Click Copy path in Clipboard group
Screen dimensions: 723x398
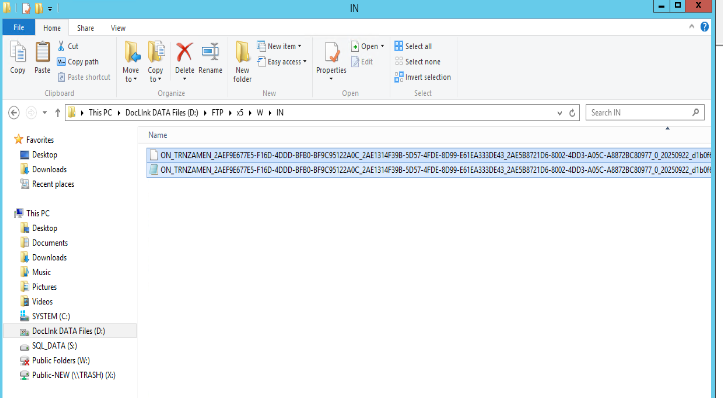point(78,62)
